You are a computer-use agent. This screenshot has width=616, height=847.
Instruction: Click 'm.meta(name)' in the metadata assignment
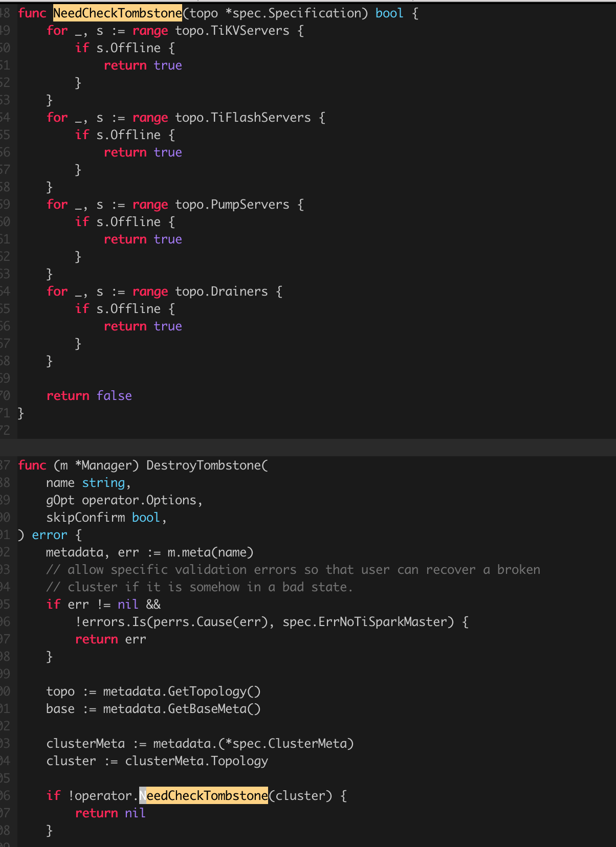[211, 552]
